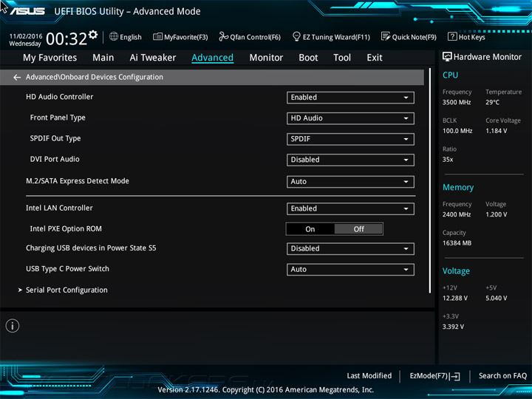Screen dimensions: 532x399
Task: Switch to EzMode(F7) label
Action: [429, 376]
